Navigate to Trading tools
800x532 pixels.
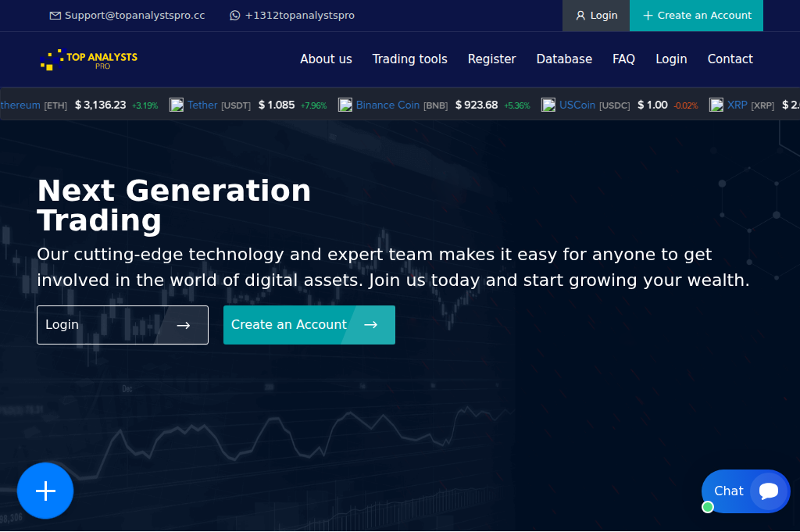pos(409,59)
